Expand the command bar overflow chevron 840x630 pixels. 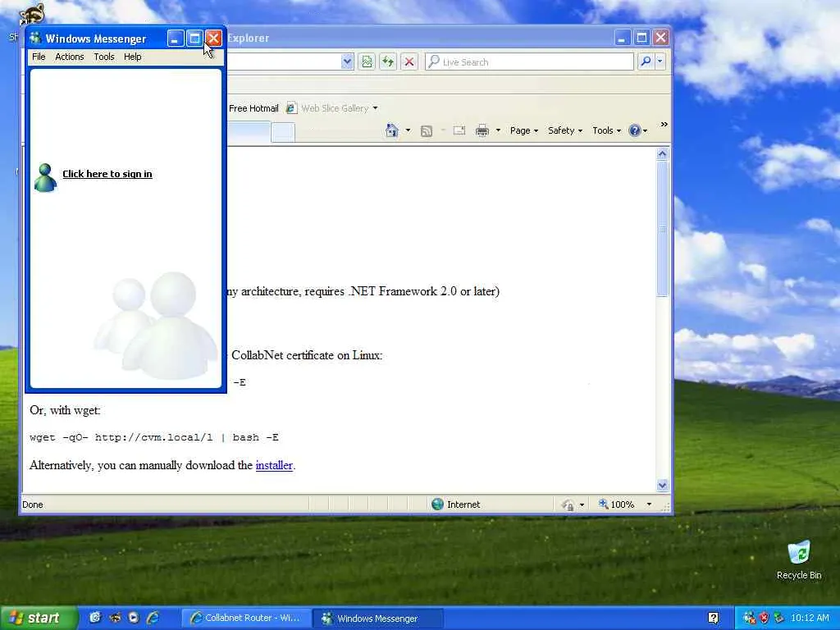[664, 125]
